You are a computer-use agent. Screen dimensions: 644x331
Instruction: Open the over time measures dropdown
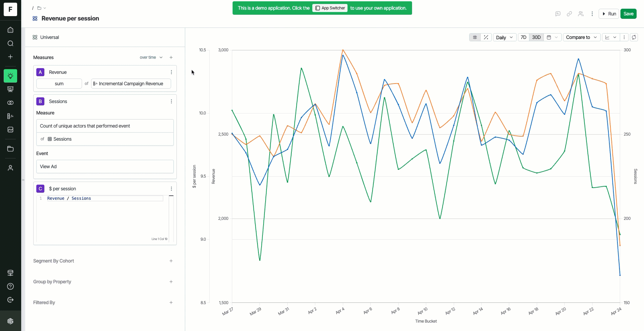pyautogui.click(x=151, y=57)
